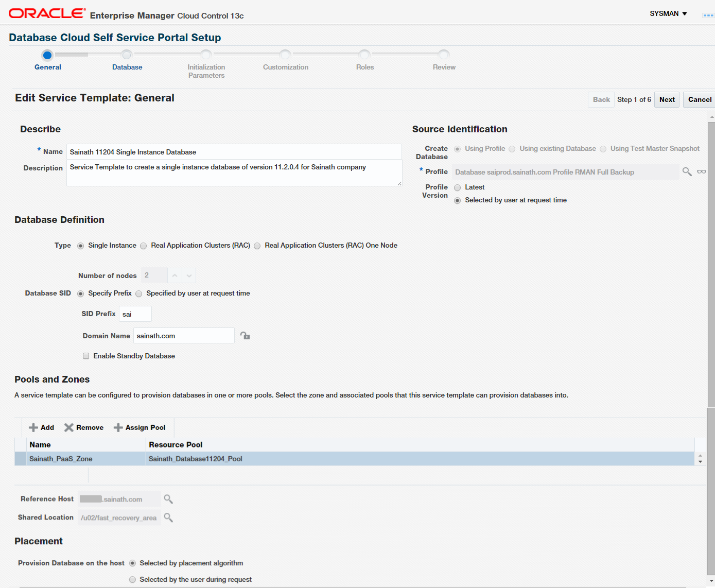Click the Cancel button

tap(700, 99)
